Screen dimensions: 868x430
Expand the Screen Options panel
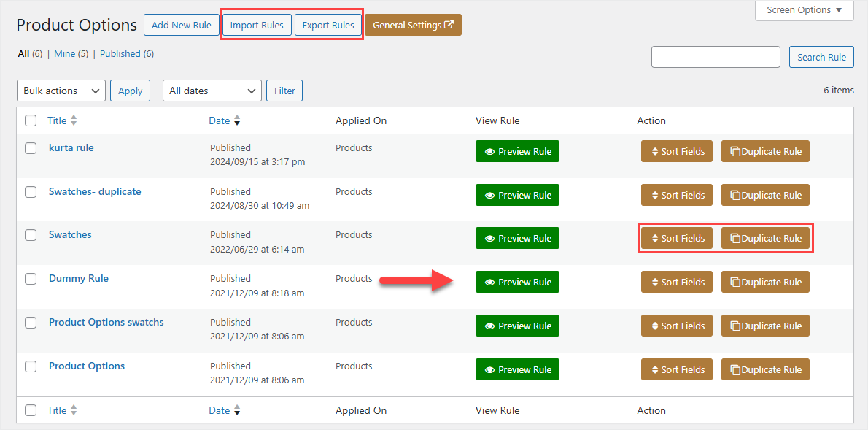coord(805,10)
